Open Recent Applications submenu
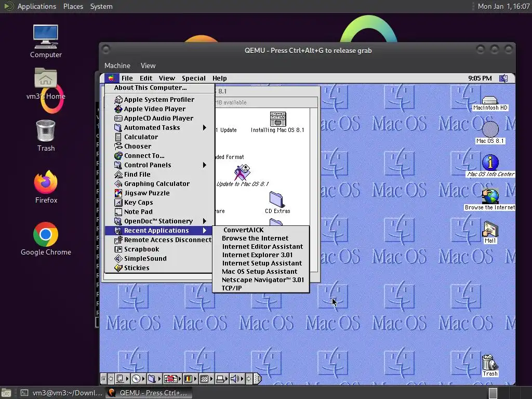This screenshot has width=532, height=399. click(x=159, y=230)
